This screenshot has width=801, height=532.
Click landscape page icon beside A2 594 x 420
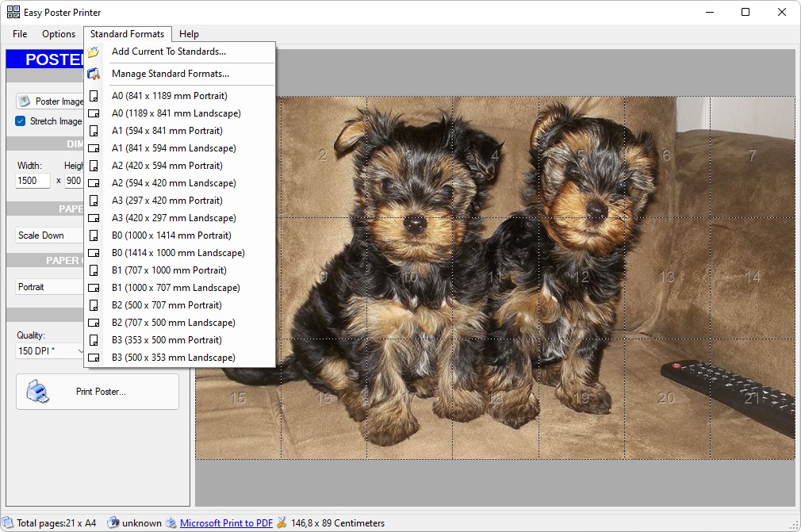click(94, 183)
